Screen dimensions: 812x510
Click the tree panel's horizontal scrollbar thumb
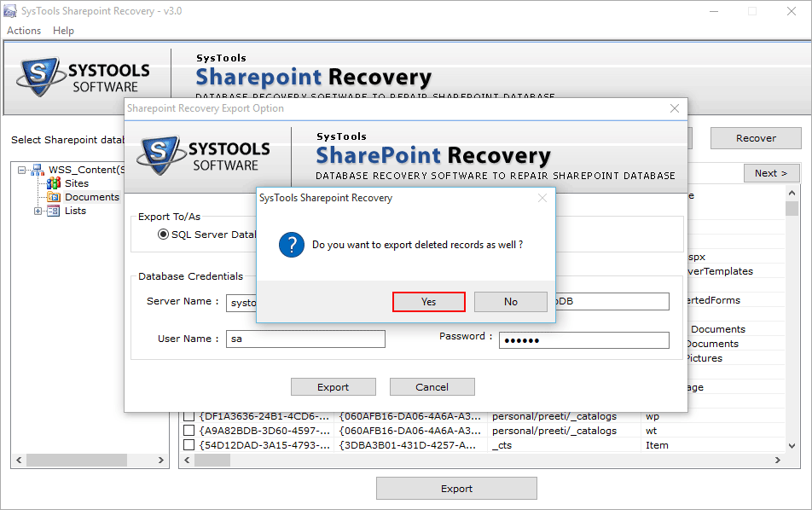tap(77, 460)
